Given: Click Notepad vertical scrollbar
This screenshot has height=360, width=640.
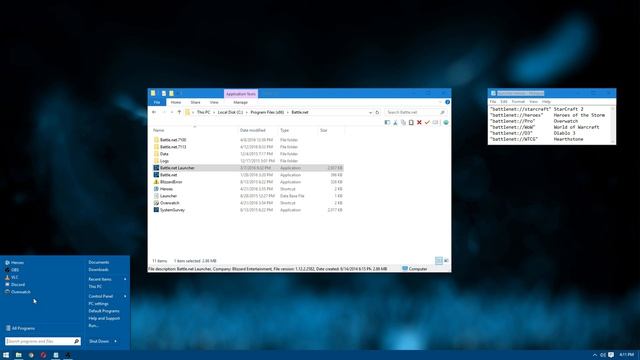Looking at the screenshot, I should 613,124.
